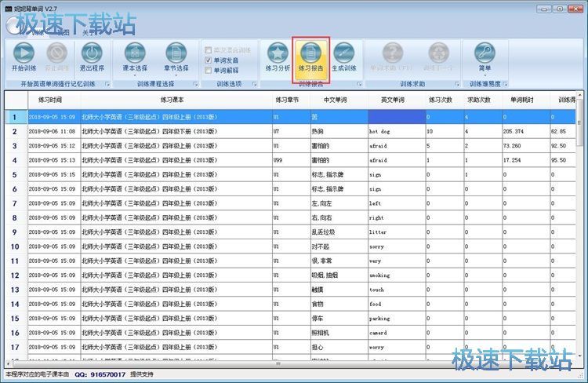Image resolution: width=588 pixels, height=383 pixels.
Task: Click the 'hot dog' English word cell
Action: click(x=397, y=131)
